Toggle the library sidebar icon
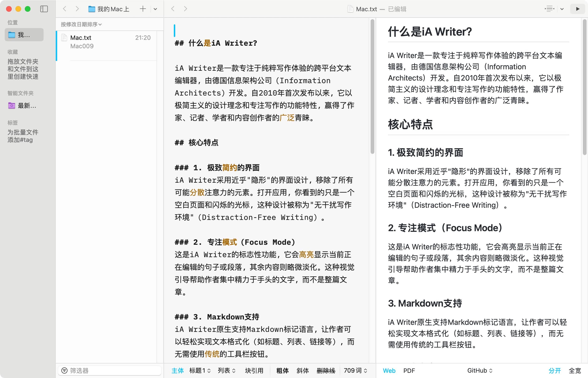 point(44,9)
